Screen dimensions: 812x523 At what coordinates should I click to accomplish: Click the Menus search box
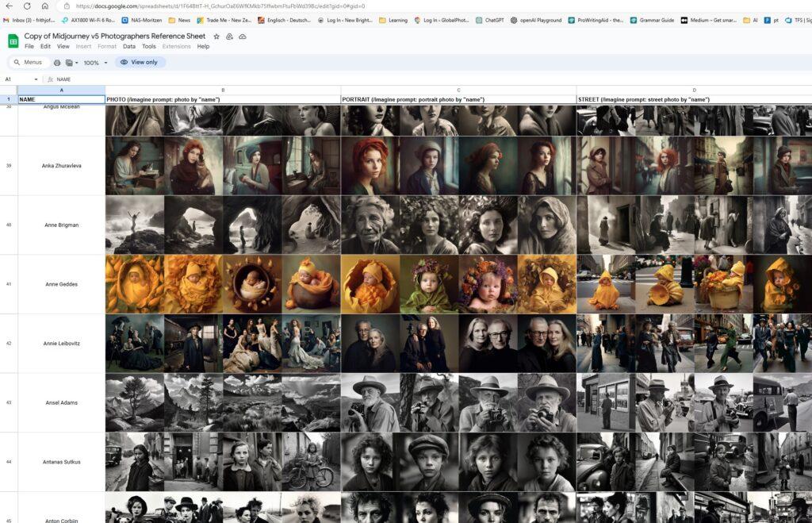[x=32, y=62]
